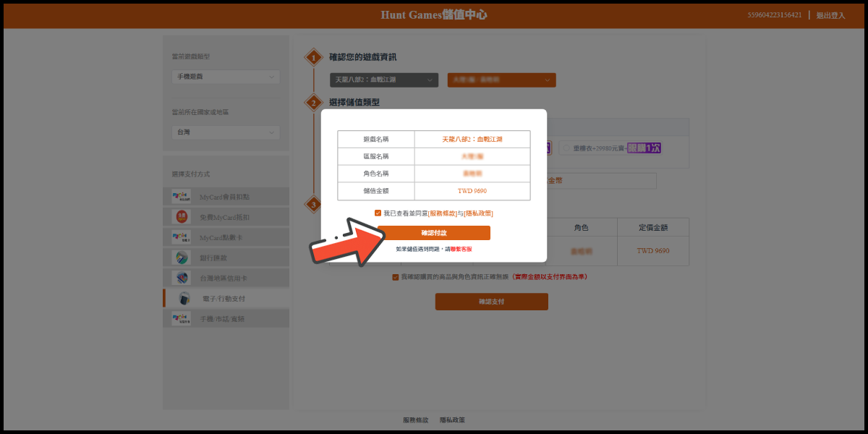The width and height of the screenshot is (868, 434).
Task: Click 退出登入 in the top header
Action: click(x=830, y=15)
